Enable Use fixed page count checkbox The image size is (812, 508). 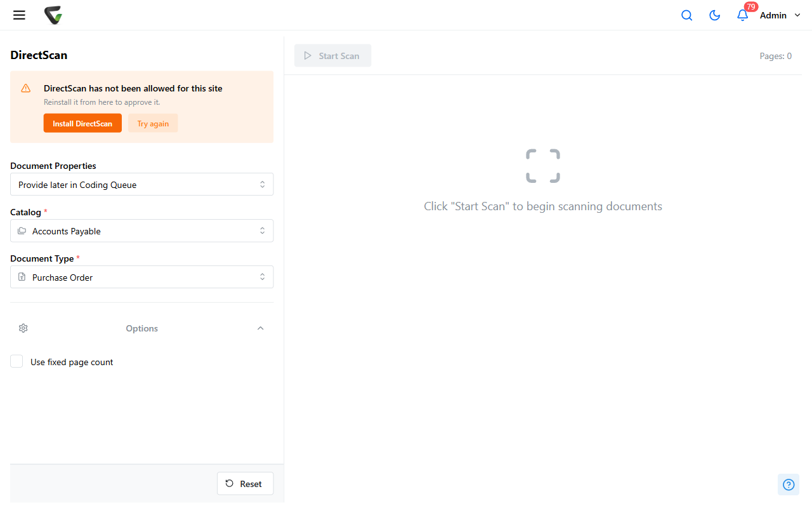pyautogui.click(x=16, y=361)
